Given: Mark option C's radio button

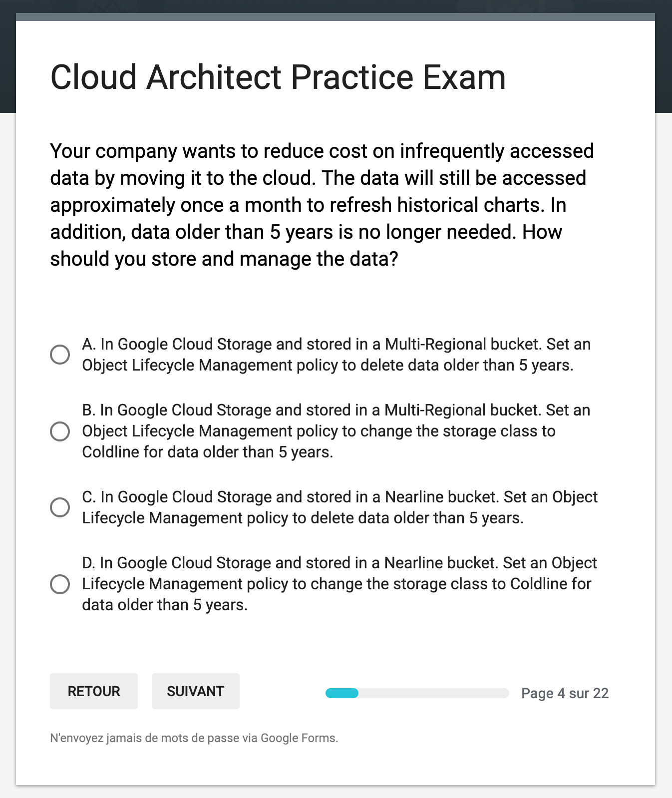Looking at the screenshot, I should pos(60,507).
